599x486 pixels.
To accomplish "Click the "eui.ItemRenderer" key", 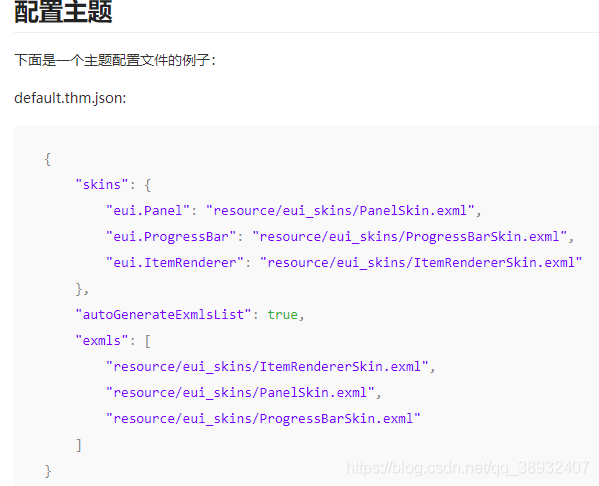I will pyautogui.click(x=175, y=262).
